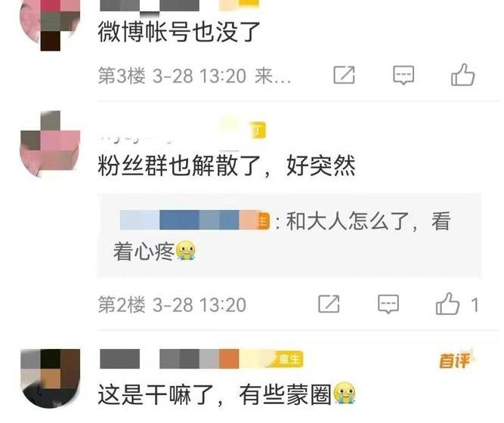Open the avatar of the 这是干嘛了 commenter
Screen dimensions: 504x423
click(x=50, y=378)
